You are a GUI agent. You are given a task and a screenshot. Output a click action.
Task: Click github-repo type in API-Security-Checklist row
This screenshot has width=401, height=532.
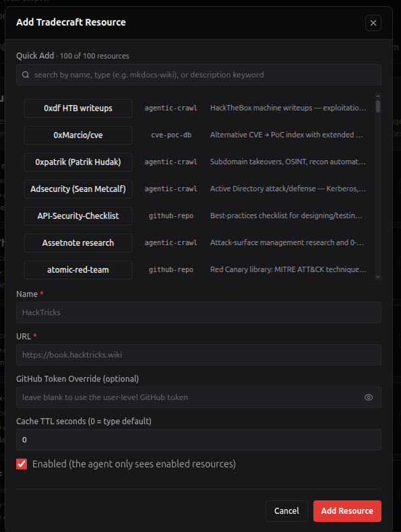point(171,215)
